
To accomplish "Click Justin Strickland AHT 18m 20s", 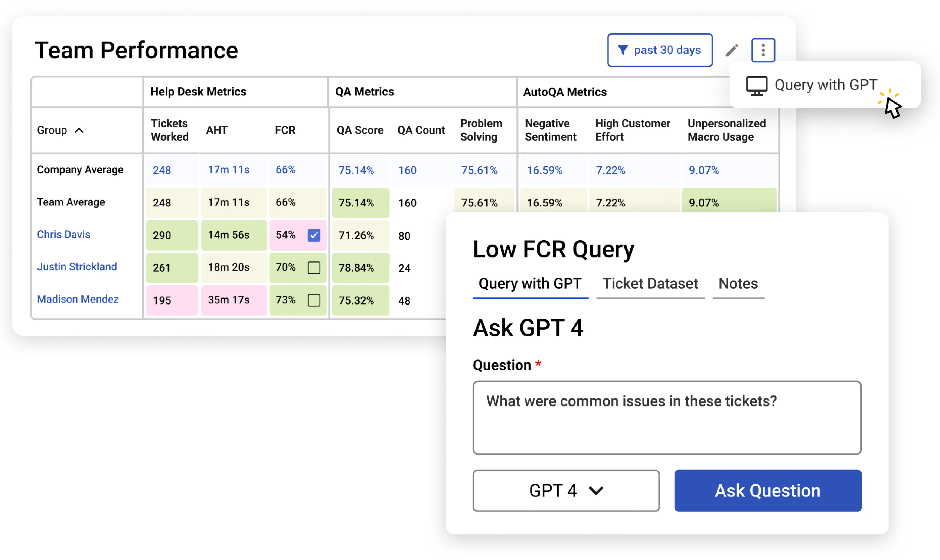I will coord(234,268).
